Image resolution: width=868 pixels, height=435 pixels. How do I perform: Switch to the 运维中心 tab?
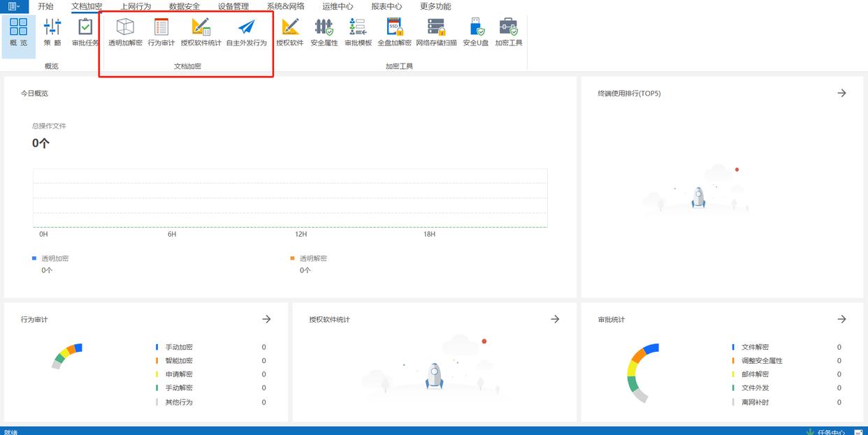pyautogui.click(x=338, y=6)
